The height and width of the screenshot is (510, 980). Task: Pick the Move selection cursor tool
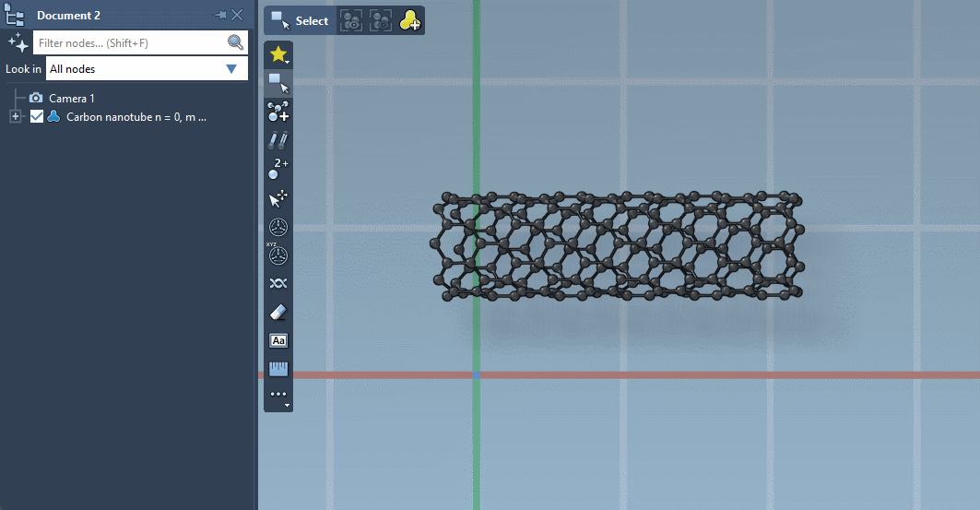tap(278, 198)
